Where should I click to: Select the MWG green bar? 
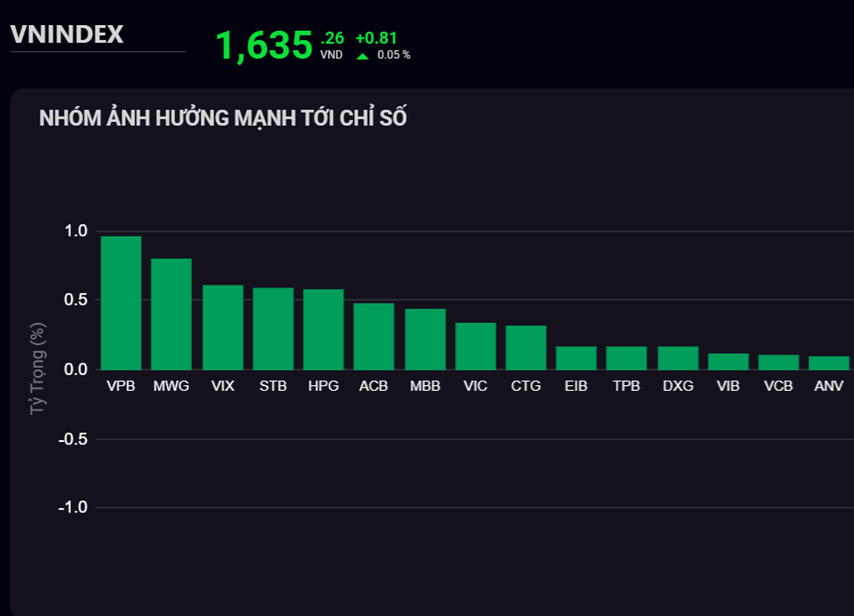click(x=172, y=314)
